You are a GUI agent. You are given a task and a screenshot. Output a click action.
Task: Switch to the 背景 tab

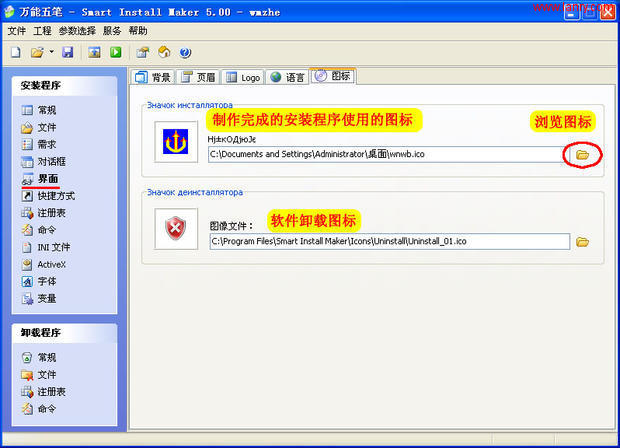(153, 77)
